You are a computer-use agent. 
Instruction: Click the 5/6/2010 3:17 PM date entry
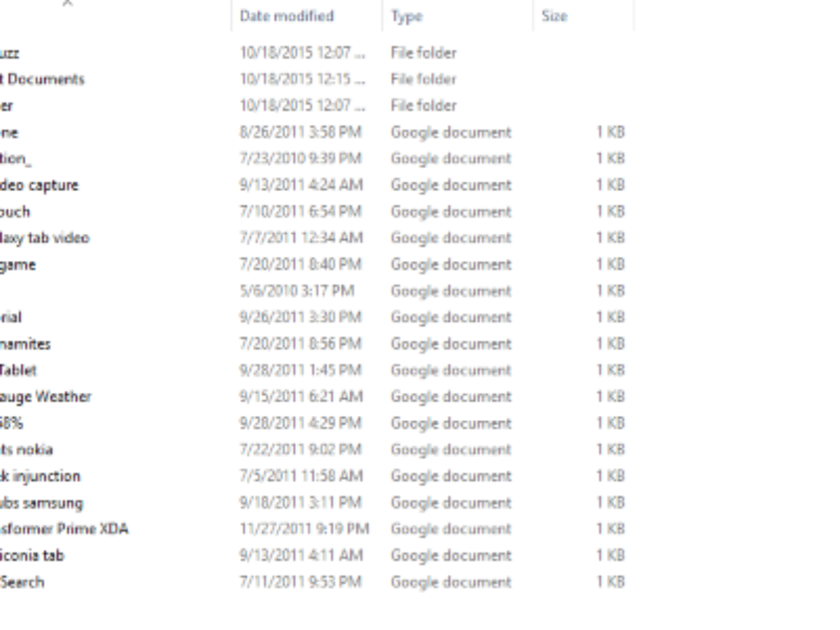coord(297,290)
